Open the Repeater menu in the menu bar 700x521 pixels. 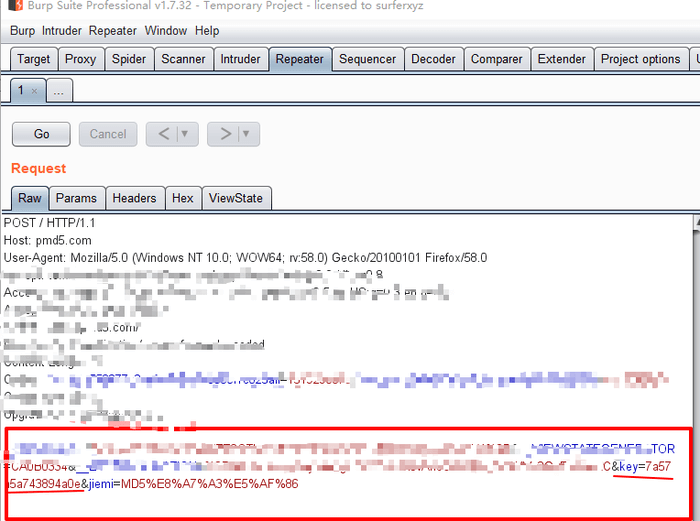click(x=112, y=31)
